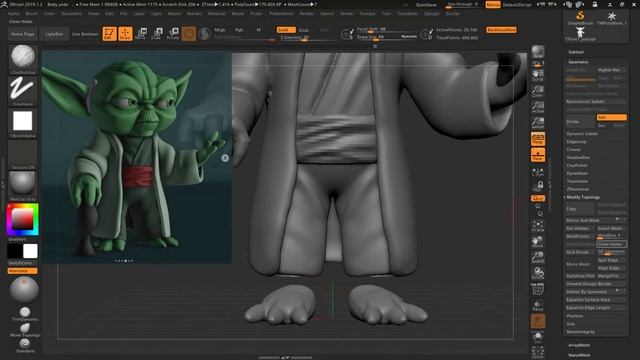640x360 pixels.
Task: Enable the Zadd button
Action: 286,30
